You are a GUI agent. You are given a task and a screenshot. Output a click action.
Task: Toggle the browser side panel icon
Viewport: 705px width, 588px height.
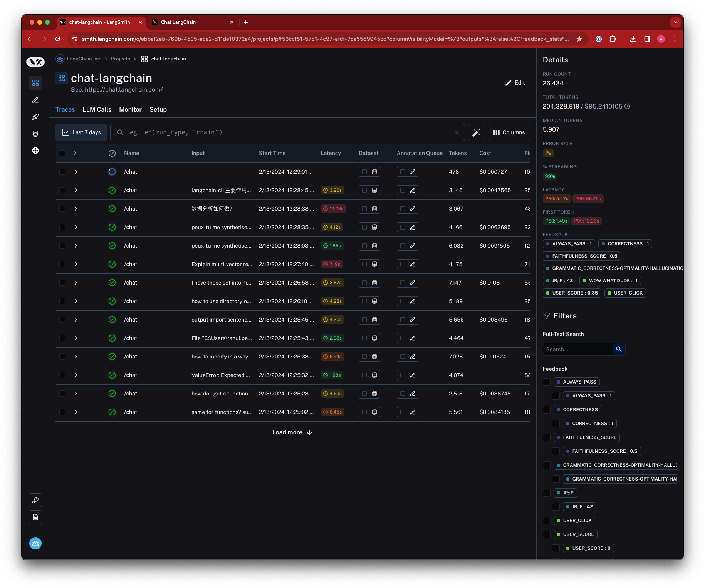coord(647,39)
